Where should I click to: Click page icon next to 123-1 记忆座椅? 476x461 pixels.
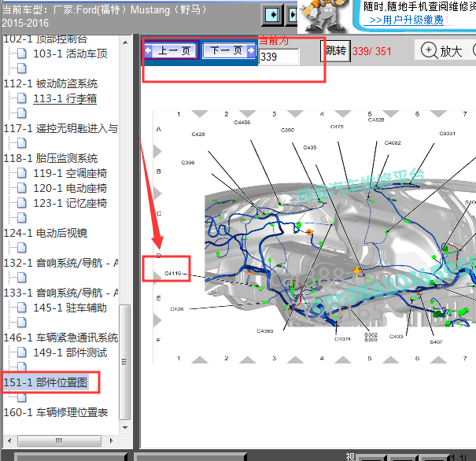21,203
